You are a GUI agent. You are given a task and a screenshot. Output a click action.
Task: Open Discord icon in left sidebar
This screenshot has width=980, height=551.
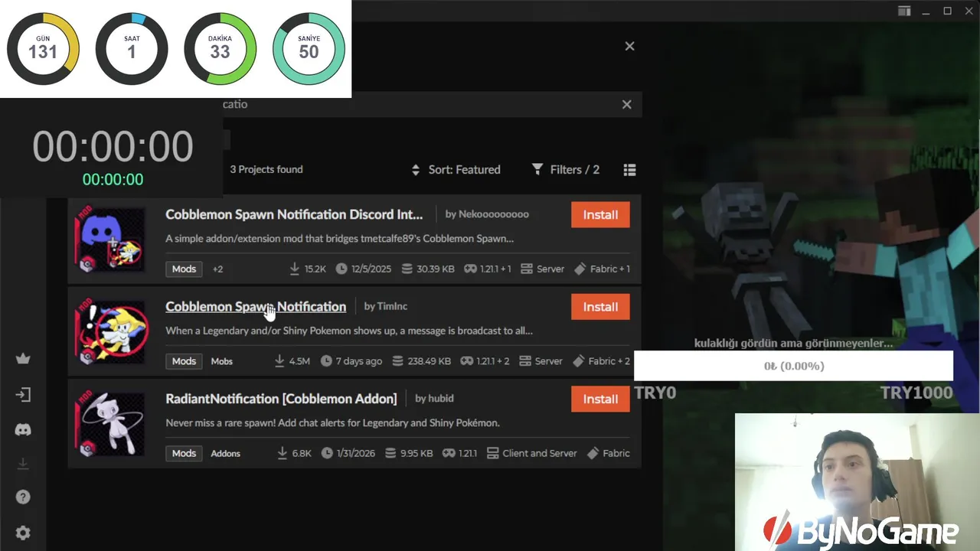23,430
